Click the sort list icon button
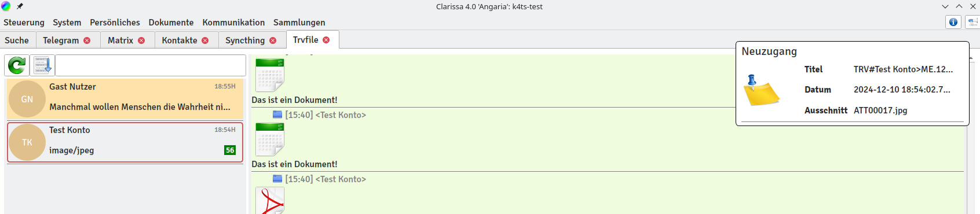This screenshot has height=214, width=980. [x=42, y=65]
